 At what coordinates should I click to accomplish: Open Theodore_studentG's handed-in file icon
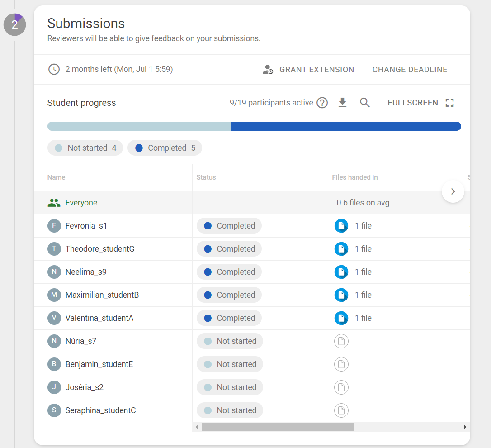click(341, 249)
